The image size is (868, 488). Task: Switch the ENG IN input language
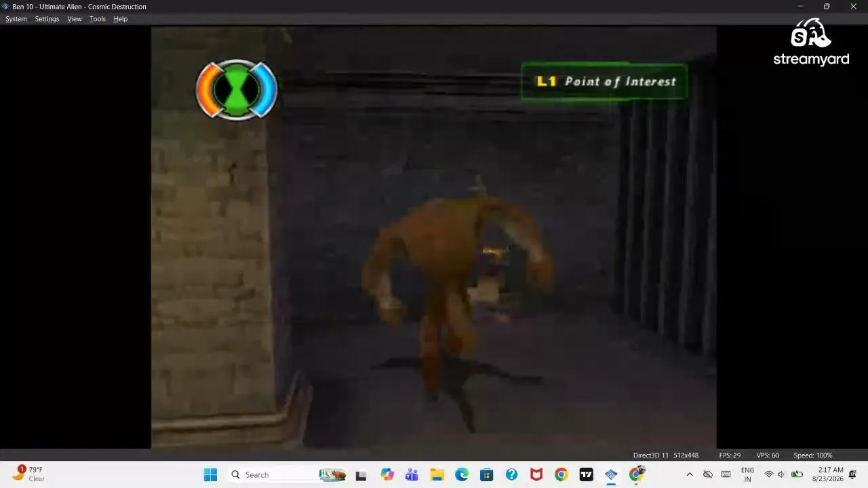pyautogui.click(x=747, y=474)
